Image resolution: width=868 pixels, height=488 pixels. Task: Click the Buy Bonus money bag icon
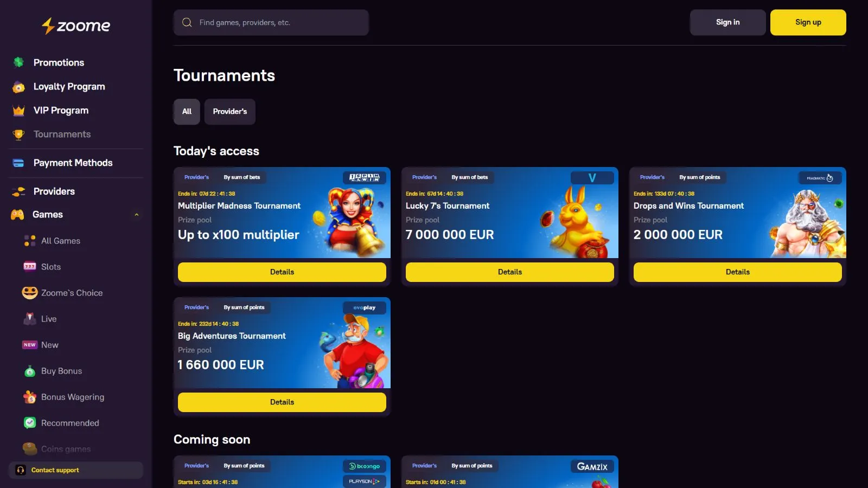click(30, 371)
